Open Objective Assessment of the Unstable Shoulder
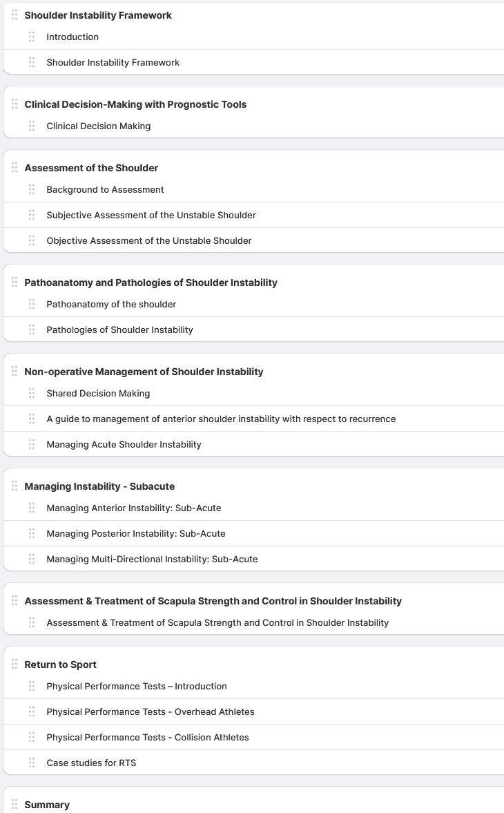The height and width of the screenshot is (813, 504). 149,240
